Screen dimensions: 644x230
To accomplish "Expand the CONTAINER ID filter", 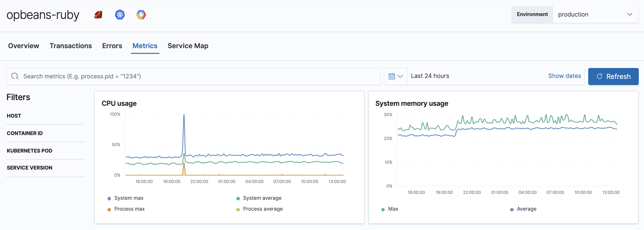I will 25,133.
